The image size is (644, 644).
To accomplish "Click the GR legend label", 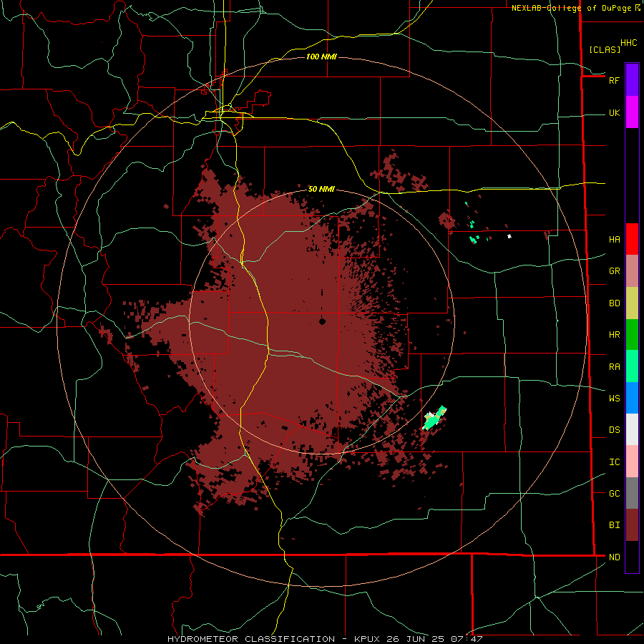I will (614, 271).
